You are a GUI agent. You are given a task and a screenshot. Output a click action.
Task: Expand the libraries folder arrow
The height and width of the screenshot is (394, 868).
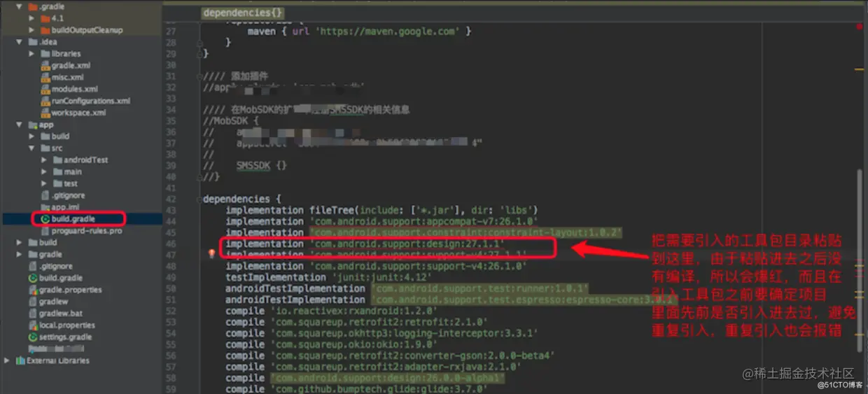click(31, 54)
